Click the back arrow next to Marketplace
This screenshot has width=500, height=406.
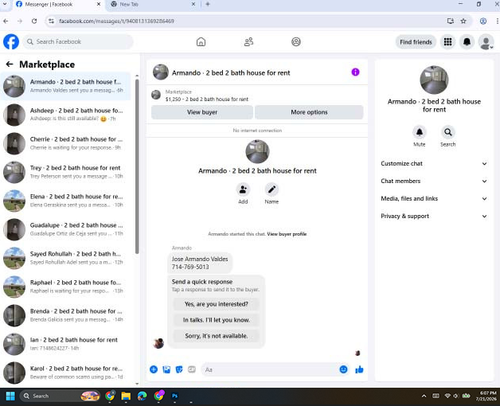(x=10, y=64)
